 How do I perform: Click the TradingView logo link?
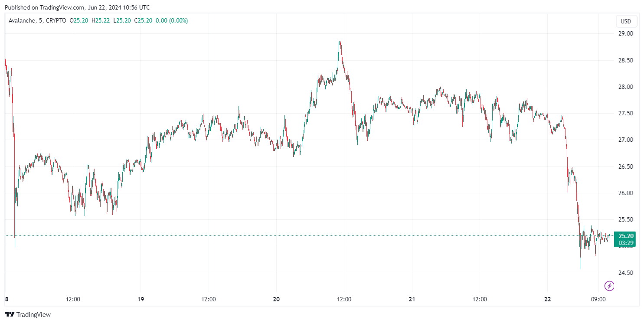[x=28, y=314]
